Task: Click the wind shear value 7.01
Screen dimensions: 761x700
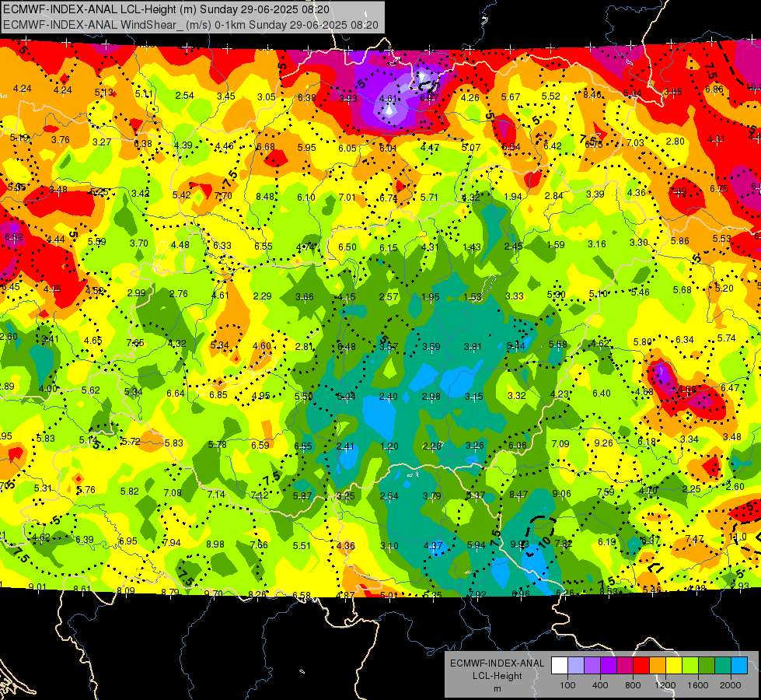Action: point(347,197)
